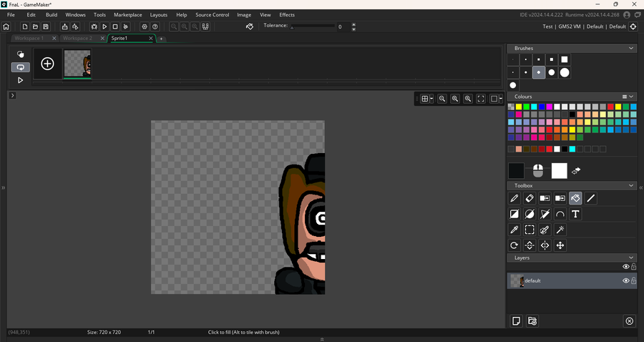
Task: Select the Colour Picker eyedropper tool
Action: [514, 230]
